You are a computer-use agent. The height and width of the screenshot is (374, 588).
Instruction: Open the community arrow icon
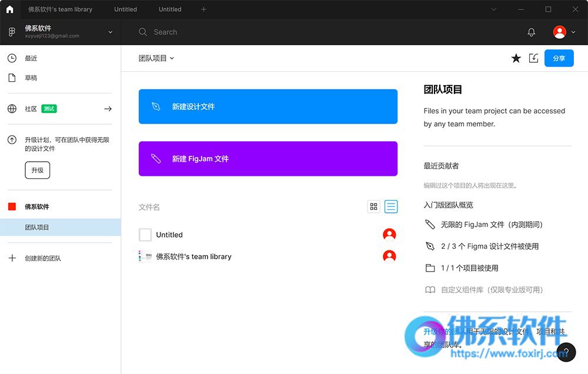pyautogui.click(x=108, y=109)
